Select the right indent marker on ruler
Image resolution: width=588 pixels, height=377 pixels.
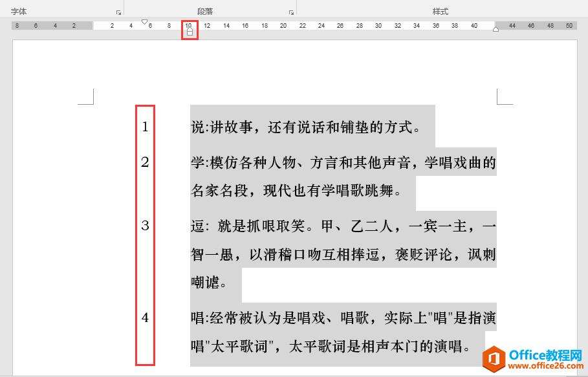click(x=495, y=29)
